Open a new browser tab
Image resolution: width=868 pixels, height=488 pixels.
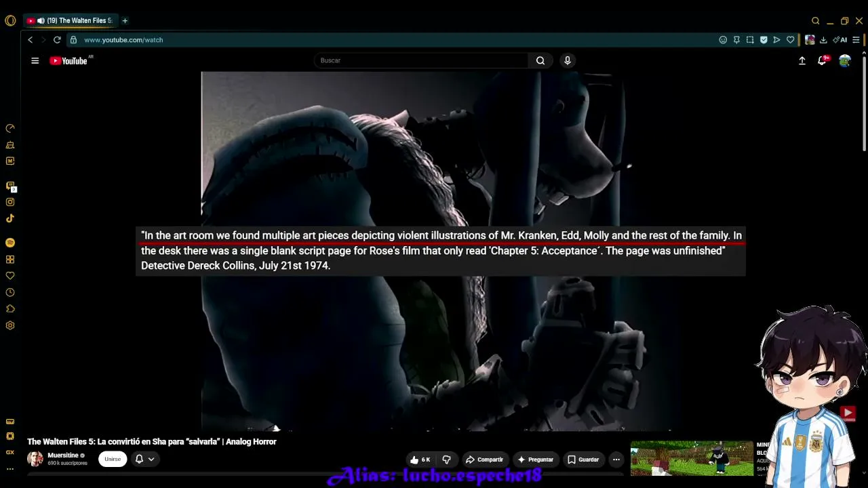tap(125, 21)
